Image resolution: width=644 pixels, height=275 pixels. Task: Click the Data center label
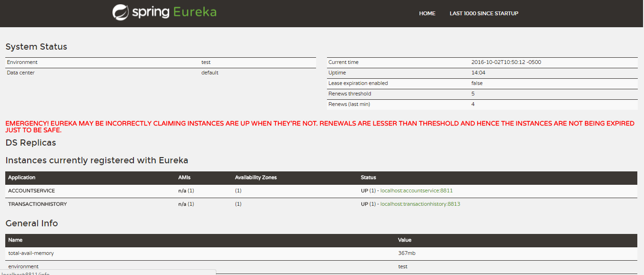(20, 73)
